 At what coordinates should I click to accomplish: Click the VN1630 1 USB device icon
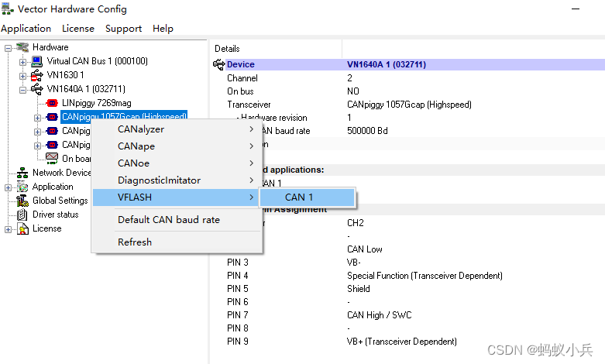[x=36, y=75]
